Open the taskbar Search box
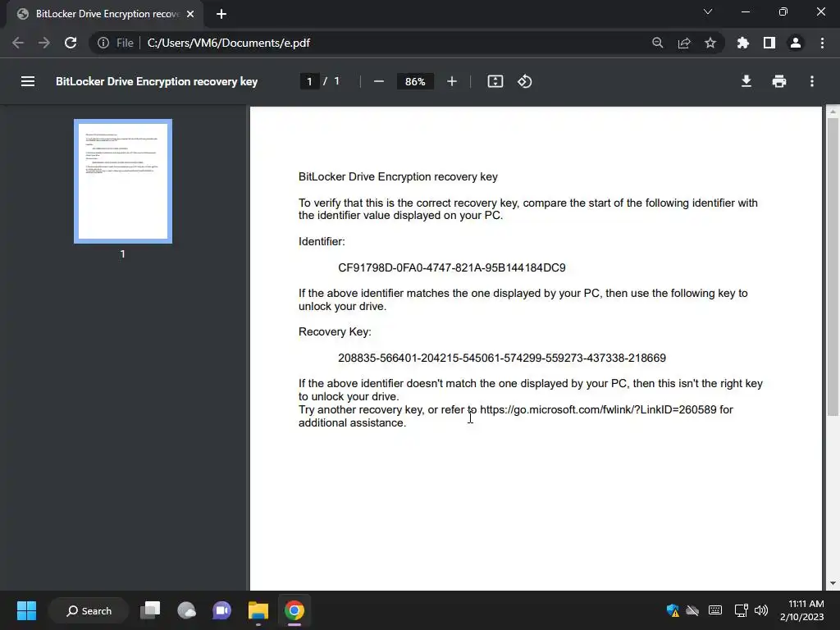The height and width of the screenshot is (630, 840). point(89,610)
